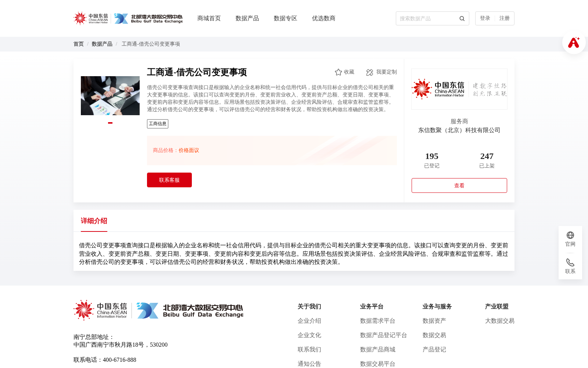The height and width of the screenshot is (368, 588).
Task: Click the provider banner 中国东信 image
Action: (x=459, y=89)
